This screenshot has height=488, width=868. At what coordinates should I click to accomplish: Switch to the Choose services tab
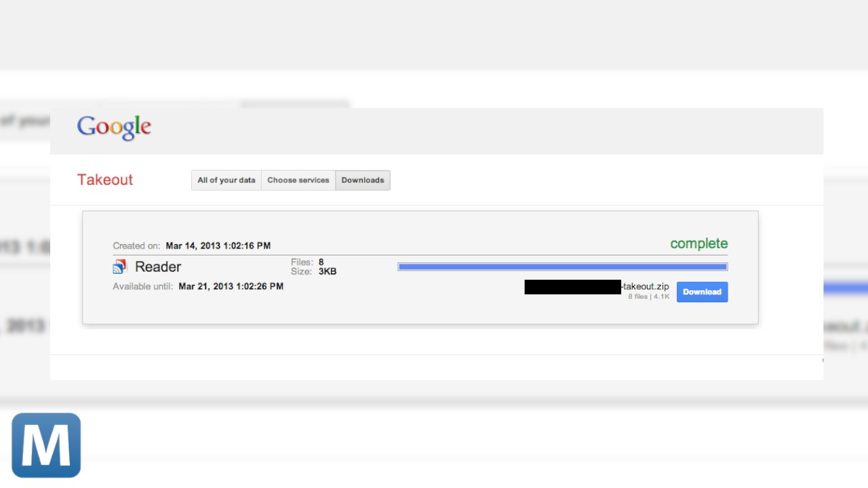click(298, 180)
